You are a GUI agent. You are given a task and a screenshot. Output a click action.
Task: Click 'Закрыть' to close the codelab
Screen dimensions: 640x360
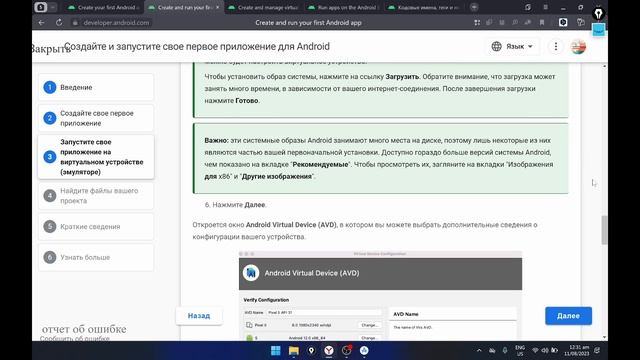51,49
